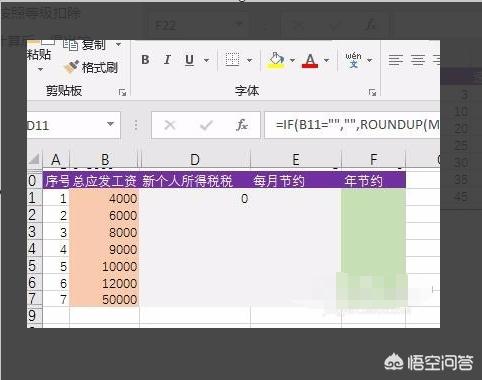
Task: Apply yellow fill color bucket
Action: (x=276, y=61)
